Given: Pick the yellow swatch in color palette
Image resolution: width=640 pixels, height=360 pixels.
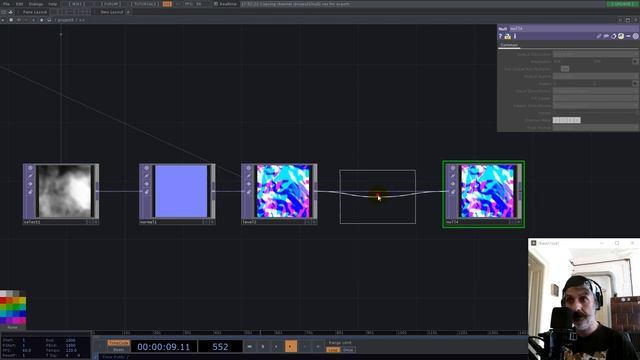Looking at the screenshot, I should coord(22,301).
